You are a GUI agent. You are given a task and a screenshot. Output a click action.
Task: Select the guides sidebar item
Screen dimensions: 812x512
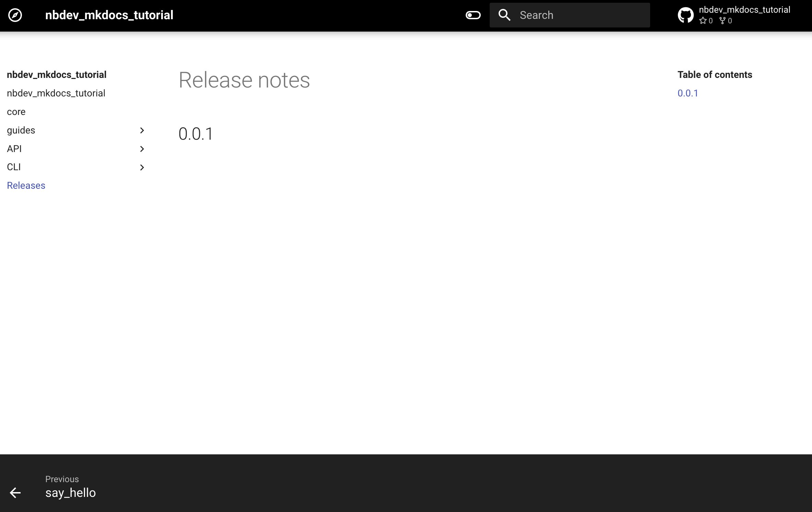point(21,130)
